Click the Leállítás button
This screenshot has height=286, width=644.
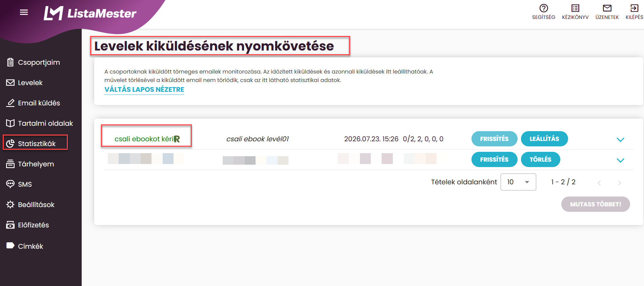coord(544,139)
